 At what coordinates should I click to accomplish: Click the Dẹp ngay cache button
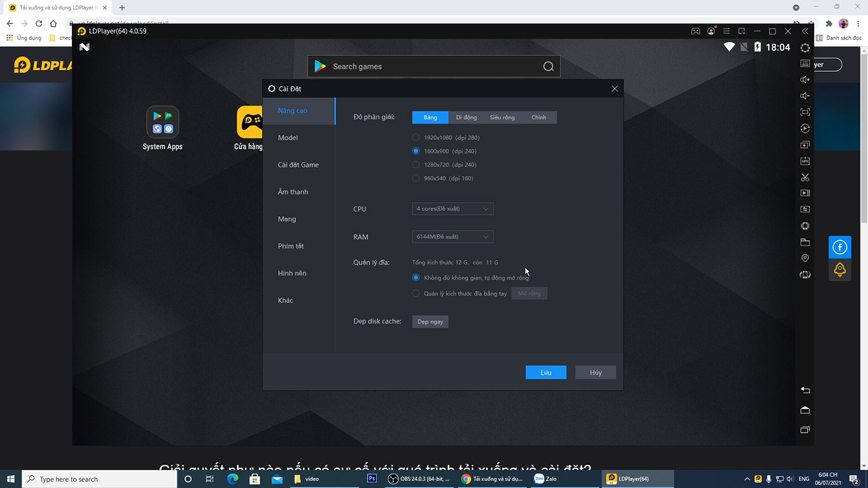pos(430,322)
